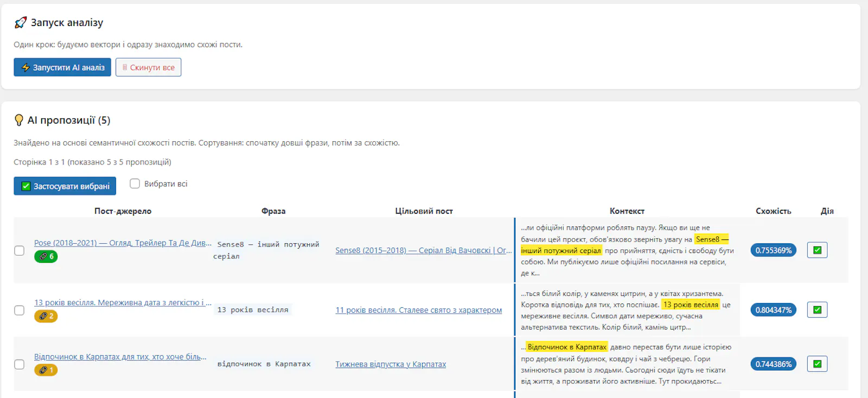868x398 pixels.
Task: Click phrase cell '13 років весілля'
Action: [253, 310]
